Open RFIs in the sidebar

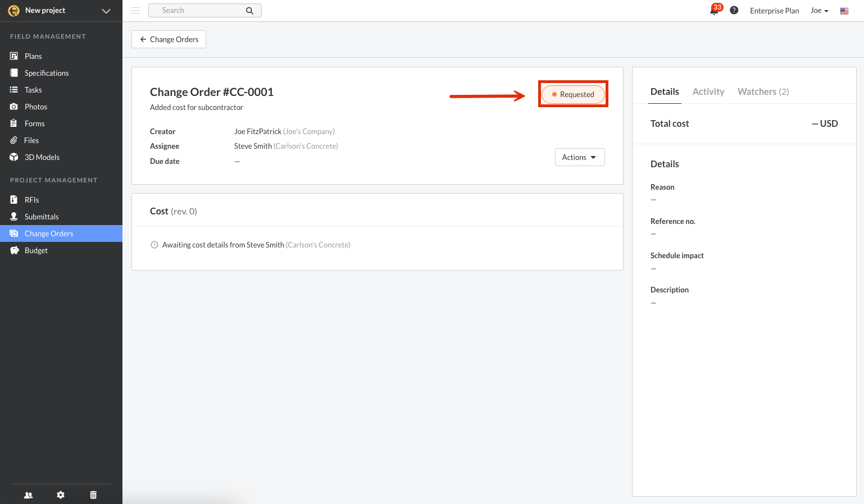point(32,200)
